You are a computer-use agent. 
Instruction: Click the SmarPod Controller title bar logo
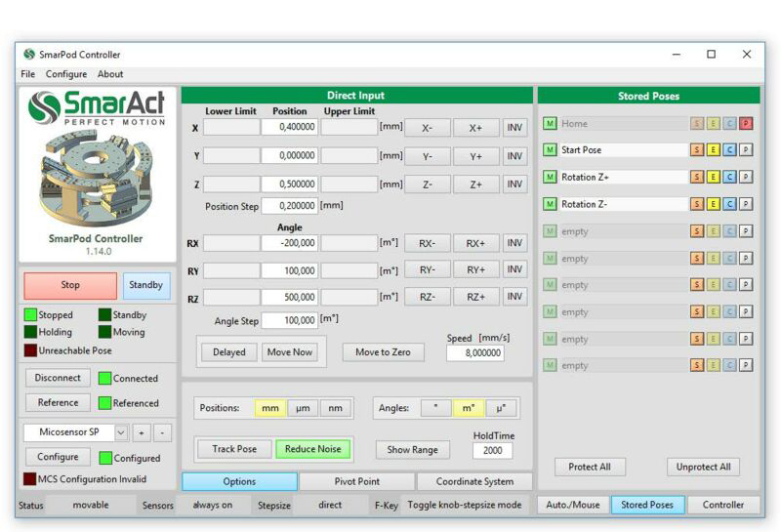click(x=29, y=54)
